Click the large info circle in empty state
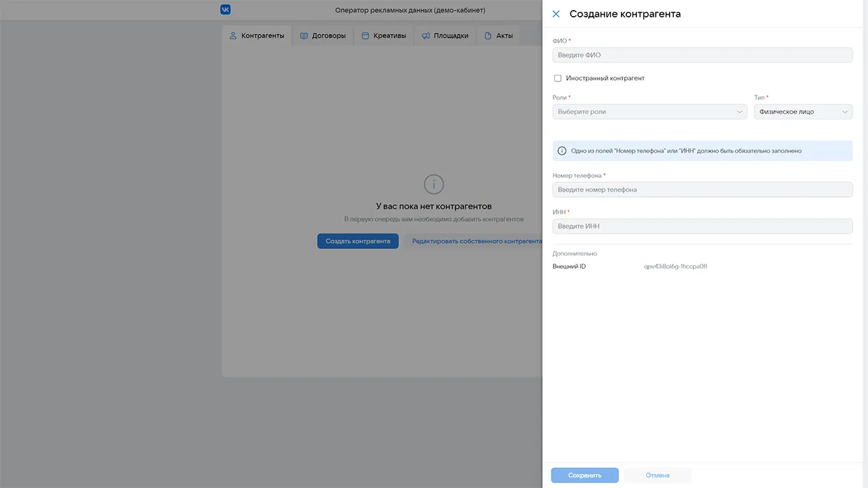The image size is (868, 488). coord(434,184)
